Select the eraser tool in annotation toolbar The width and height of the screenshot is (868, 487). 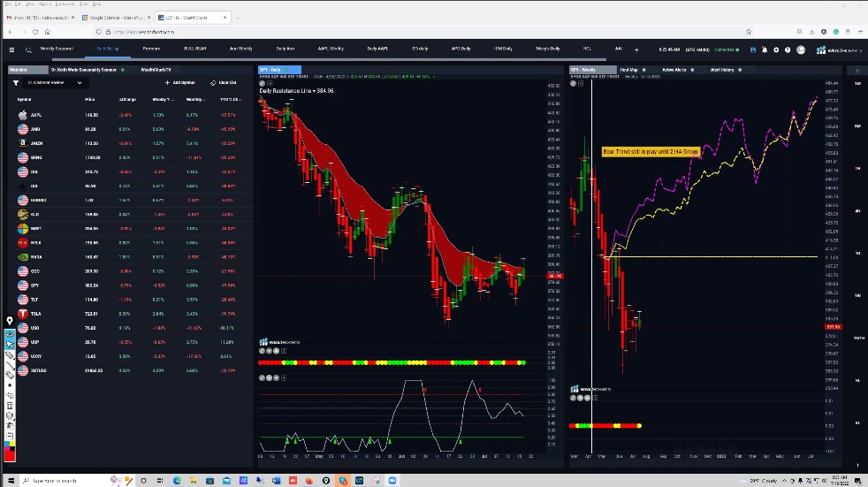tap(10, 376)
